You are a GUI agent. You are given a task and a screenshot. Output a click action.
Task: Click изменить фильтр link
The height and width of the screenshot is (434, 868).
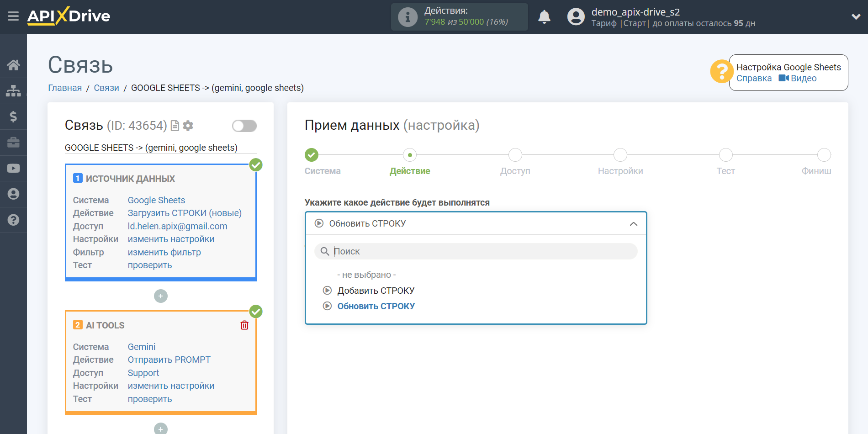164,252
